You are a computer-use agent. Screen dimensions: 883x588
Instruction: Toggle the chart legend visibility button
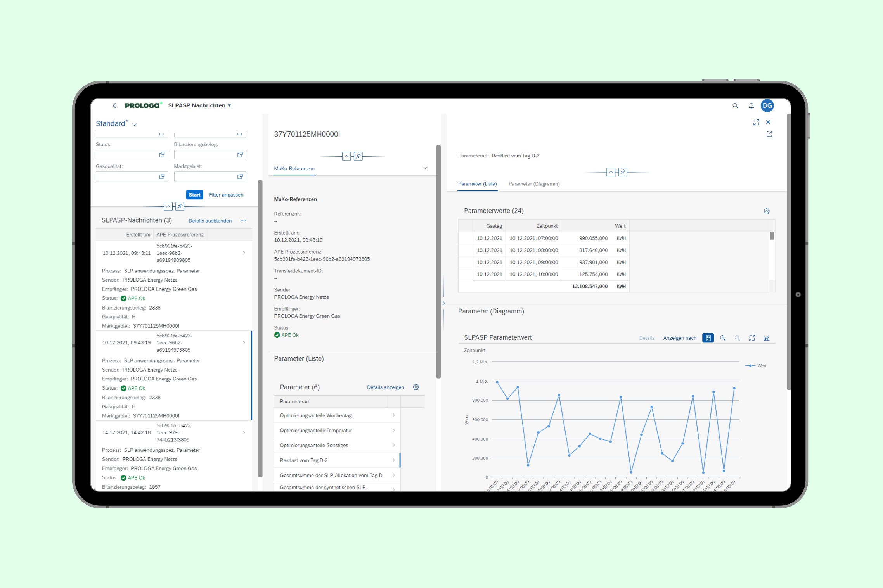[708, 338]
